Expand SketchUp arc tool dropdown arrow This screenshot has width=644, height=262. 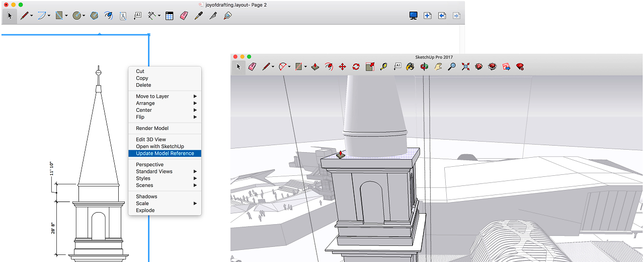click(x=290, y=67)
